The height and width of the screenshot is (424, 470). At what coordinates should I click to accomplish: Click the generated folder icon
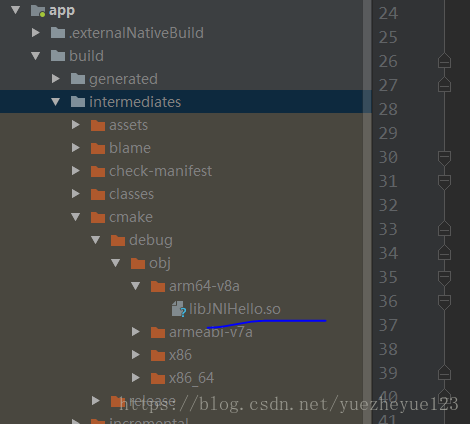pos(78,79)
